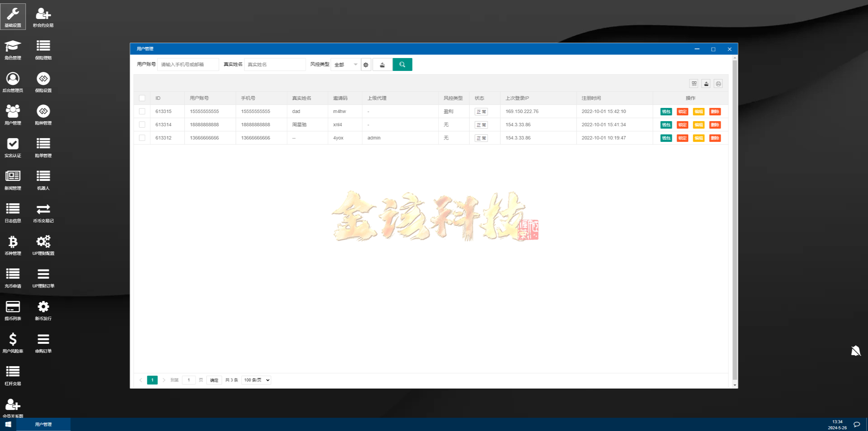Open 会员关系图 user-plus icon

click(13, 407)
